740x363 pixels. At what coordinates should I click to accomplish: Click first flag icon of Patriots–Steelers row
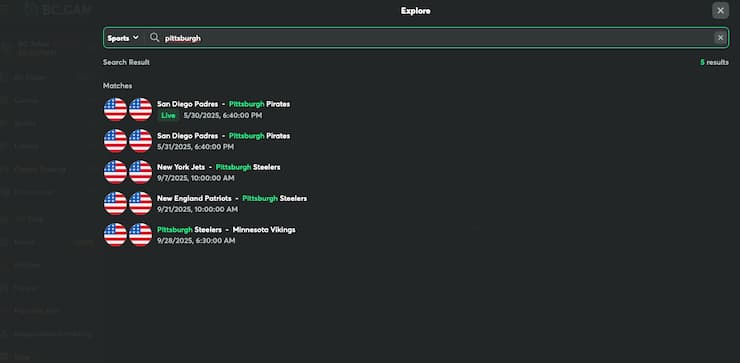pos(115,203)
